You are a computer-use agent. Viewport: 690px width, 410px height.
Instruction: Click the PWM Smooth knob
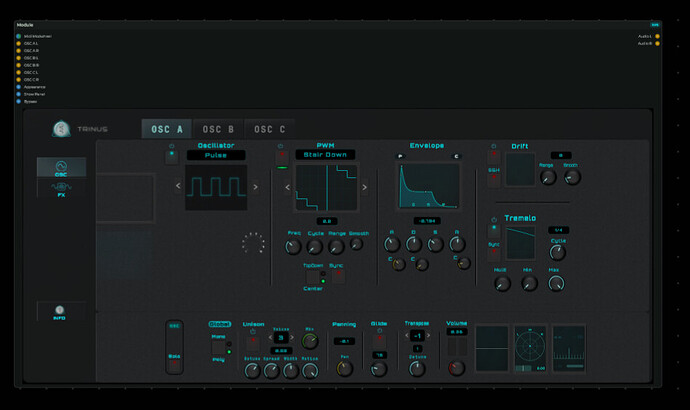coord(356,244)
